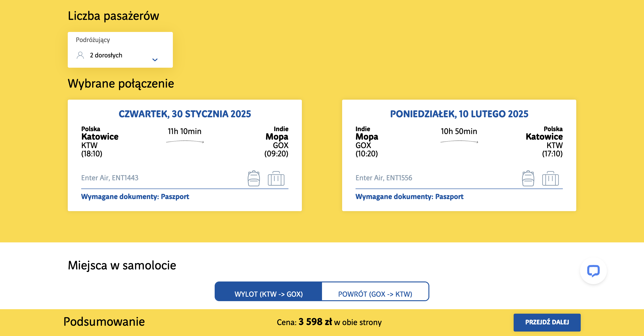Image resolution: width=644 pixels, height=336 pixels.
Task: Click the suitcase icon on ENT1556 flight
Action: click(x=550, y=178)
